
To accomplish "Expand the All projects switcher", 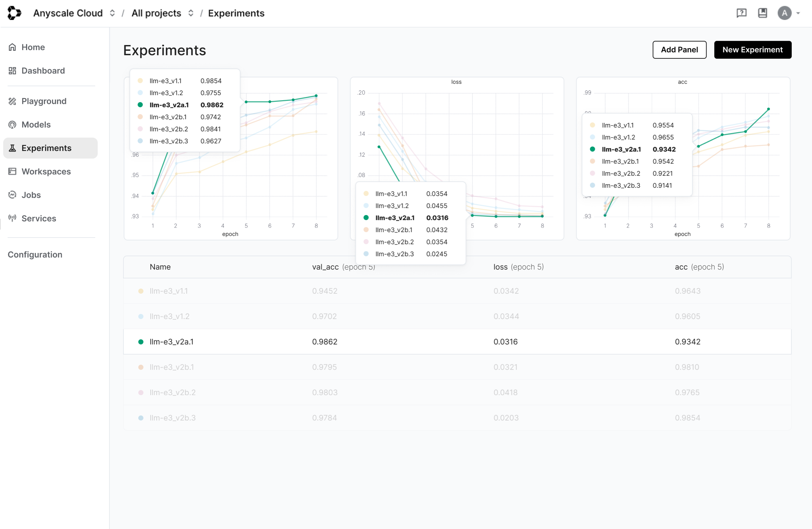I will pos(191,13).
